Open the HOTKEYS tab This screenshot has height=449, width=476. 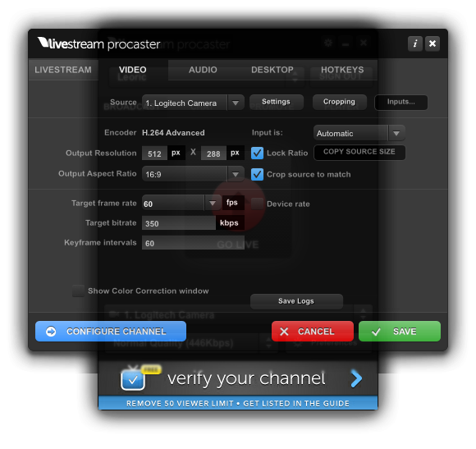[x=342, y=70]
